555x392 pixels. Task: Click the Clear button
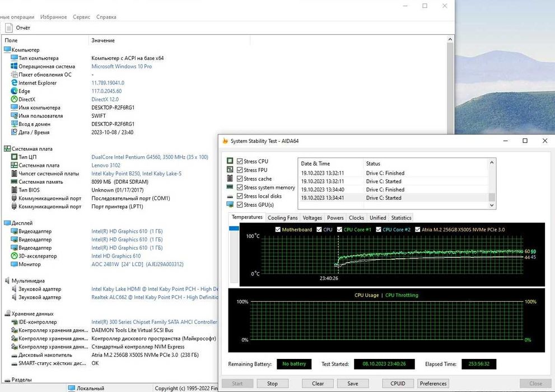coord(318,384)
